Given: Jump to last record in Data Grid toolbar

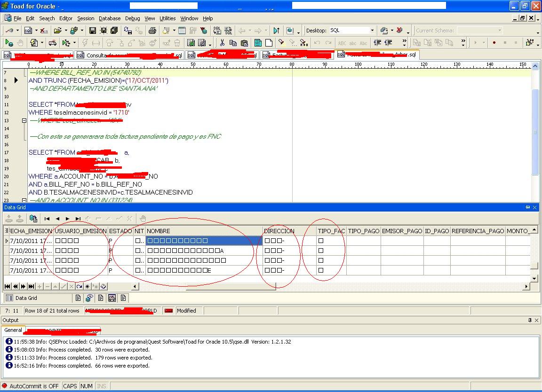Looking at the screenshot, I should point(78,219).
